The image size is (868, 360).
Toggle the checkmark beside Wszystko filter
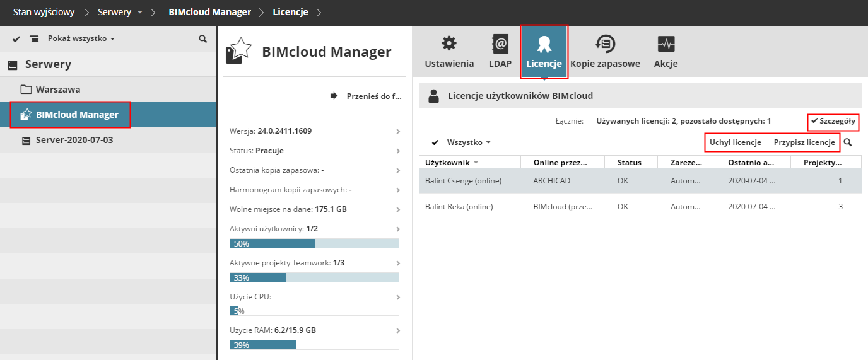click(x=435, y=142)
